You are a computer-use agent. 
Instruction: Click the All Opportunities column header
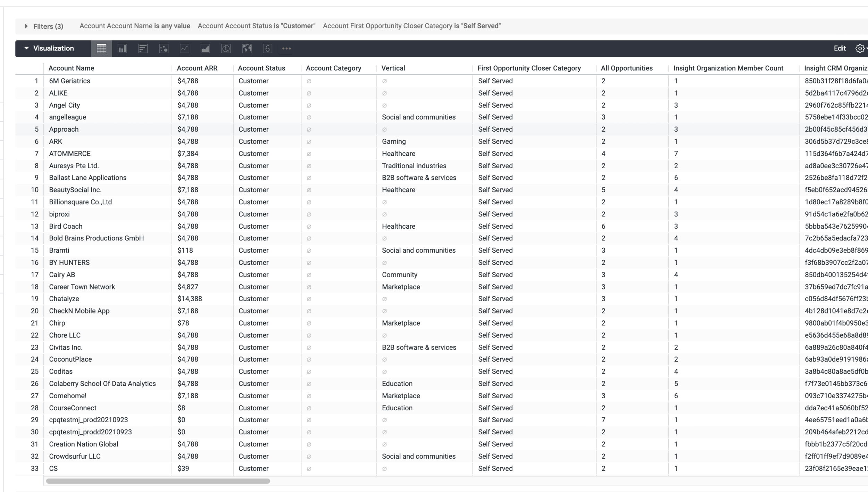tap(626, 68)
